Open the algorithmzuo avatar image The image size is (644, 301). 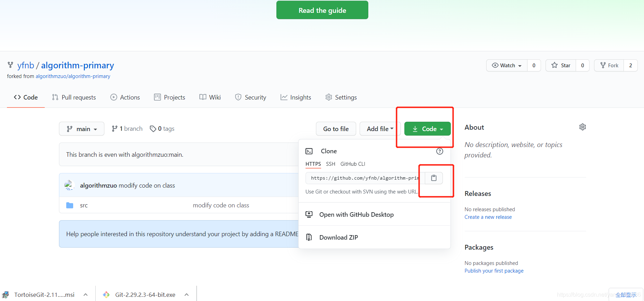[x=69, y=185]
